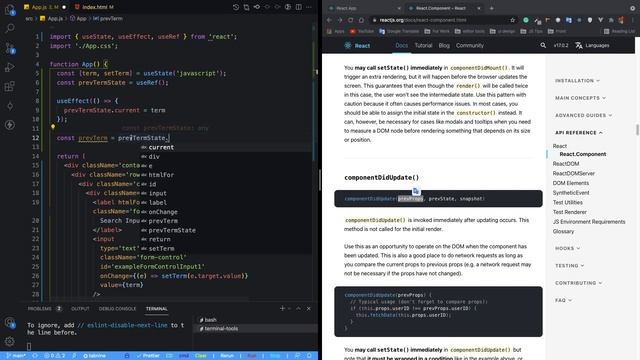Open the ReactDOM sidebar link
640x360 pixels.
pyautogui.click(x=566, y=164)
